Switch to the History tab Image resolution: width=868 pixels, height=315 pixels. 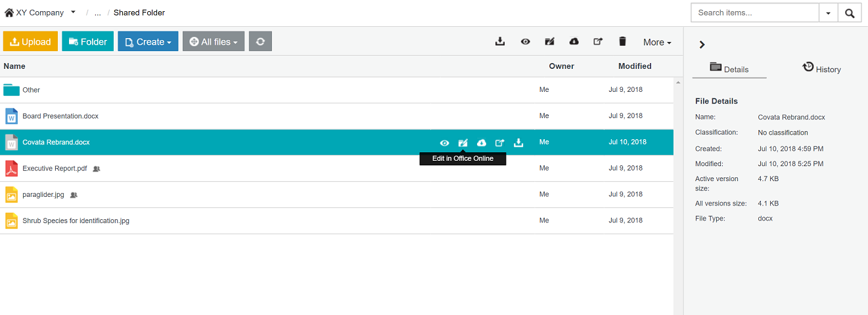point(821,68)
